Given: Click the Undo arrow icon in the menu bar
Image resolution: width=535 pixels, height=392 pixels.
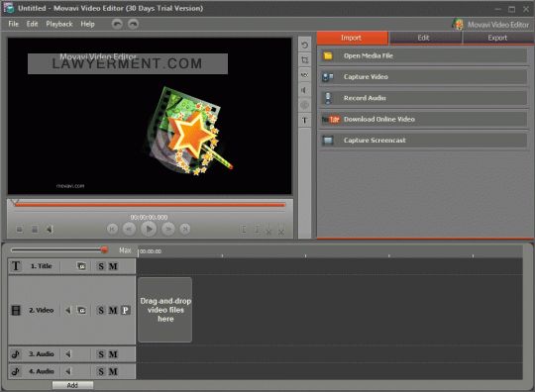Looking at the screenshot, I should pyautogui.click(x=117, y=24).
